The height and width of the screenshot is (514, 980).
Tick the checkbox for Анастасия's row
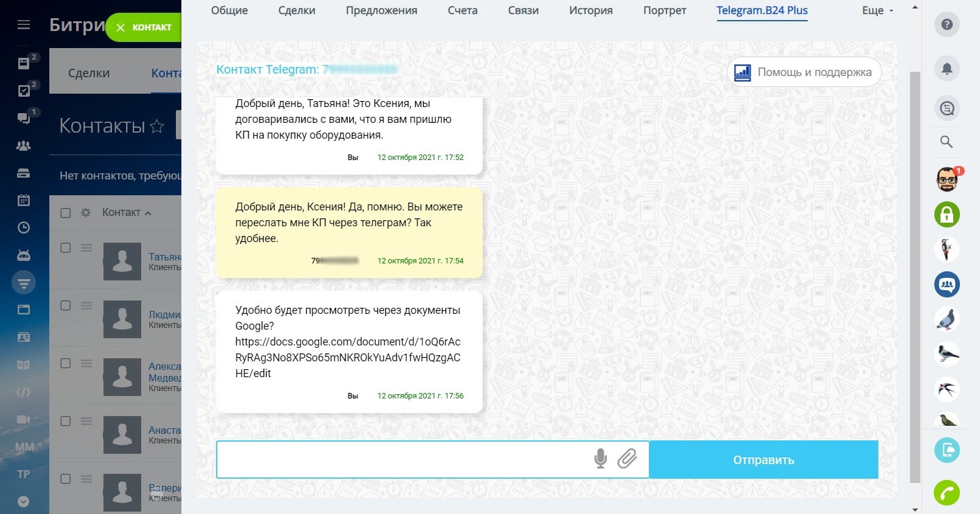(66, 421)
